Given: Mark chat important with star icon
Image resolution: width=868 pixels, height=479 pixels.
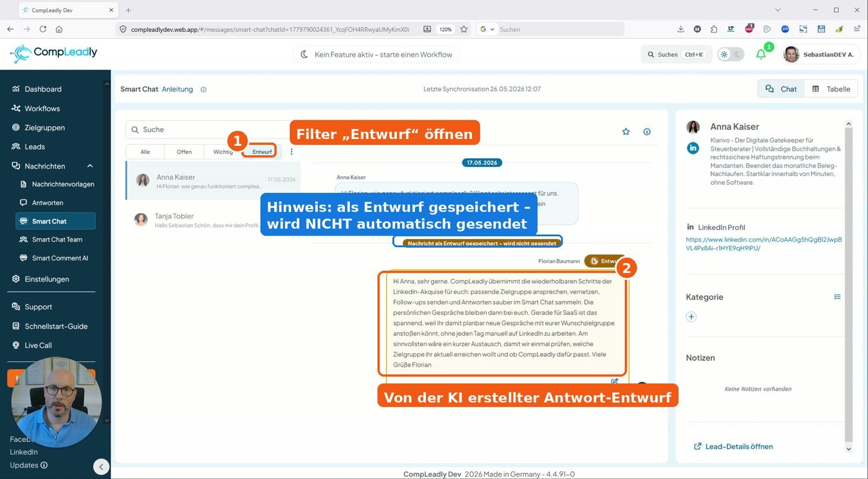Looking at the screenshot, I should (626, 131).
